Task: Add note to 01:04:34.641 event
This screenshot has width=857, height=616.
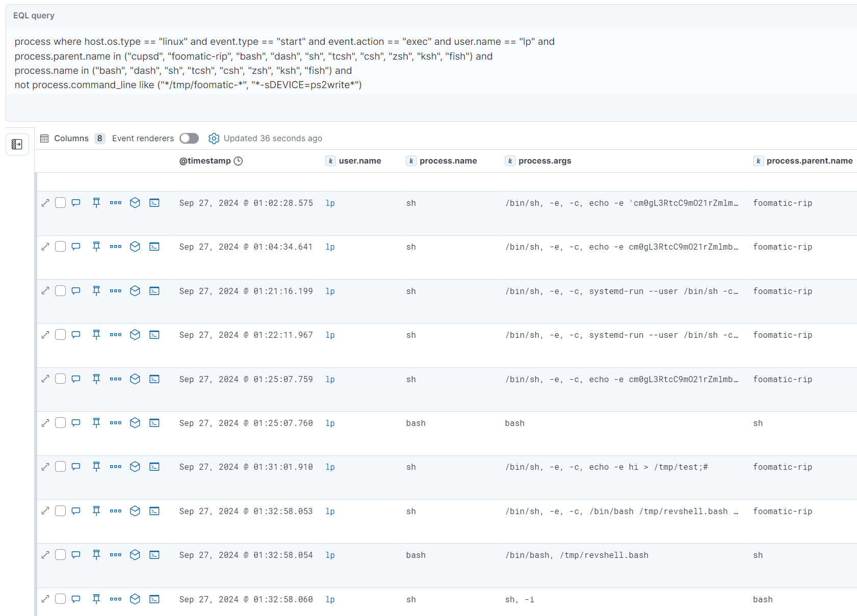Action: pos(76,247)
